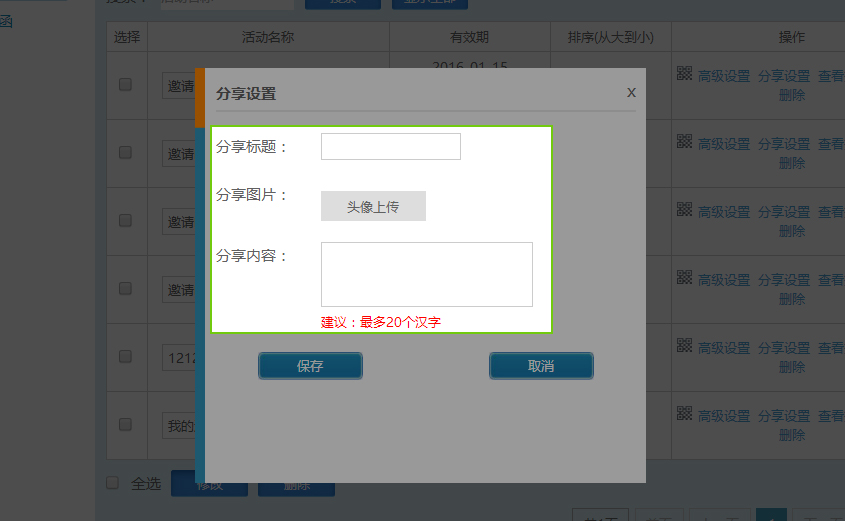This screenshot has height=521, width=845.
Task: Click the 选择 column header
Action: pos(127,37)
